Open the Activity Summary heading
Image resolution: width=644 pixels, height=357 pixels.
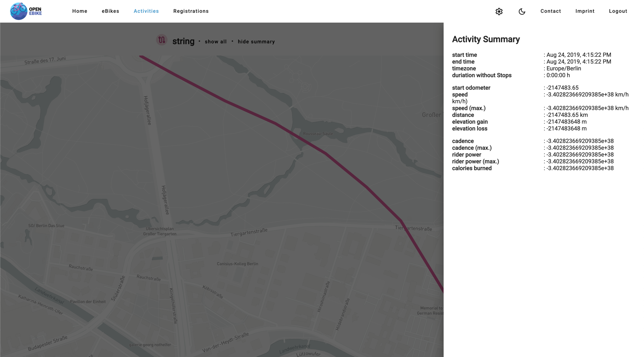[x=486, y=39]
